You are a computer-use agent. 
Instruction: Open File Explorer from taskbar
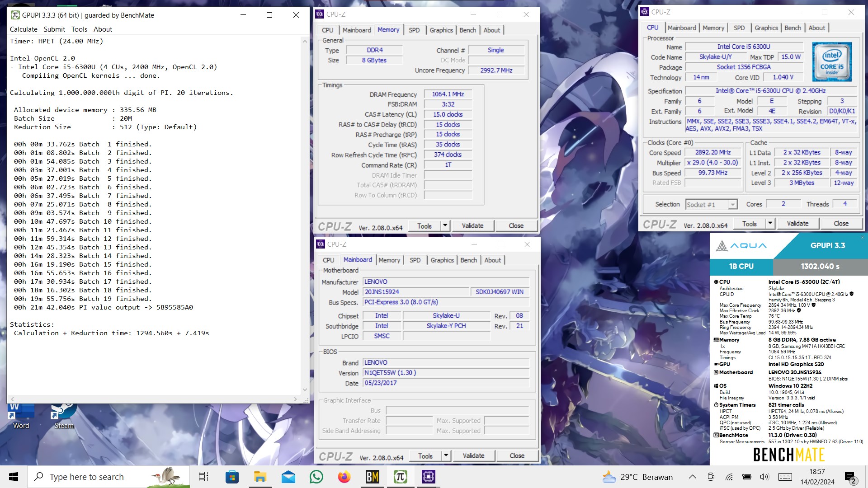[x=260, y=477]
